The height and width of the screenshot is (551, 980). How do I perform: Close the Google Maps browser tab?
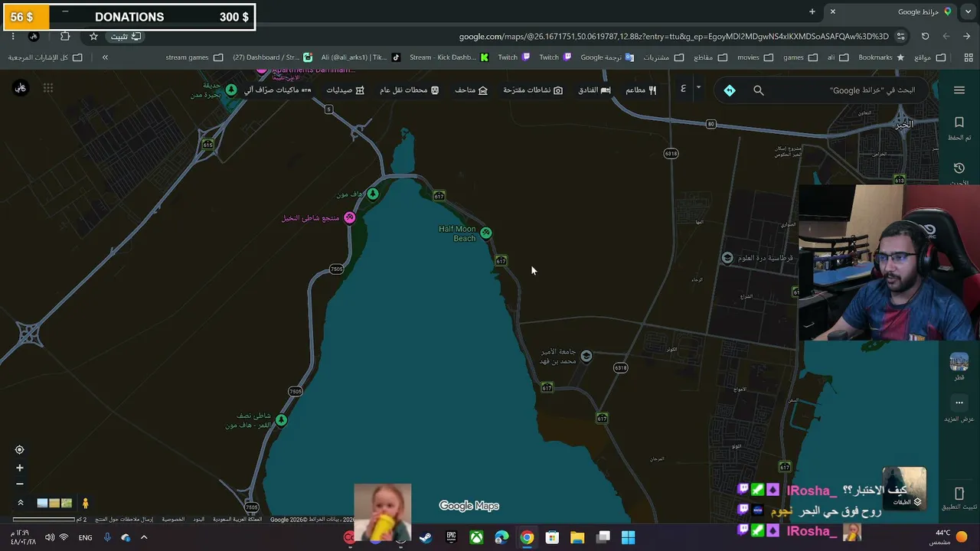point(833,11)
